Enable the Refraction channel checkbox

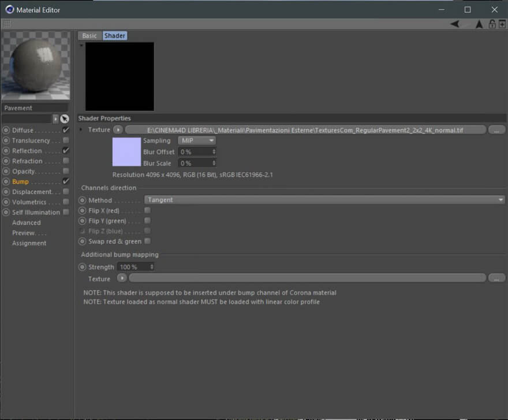coord(66,161)
